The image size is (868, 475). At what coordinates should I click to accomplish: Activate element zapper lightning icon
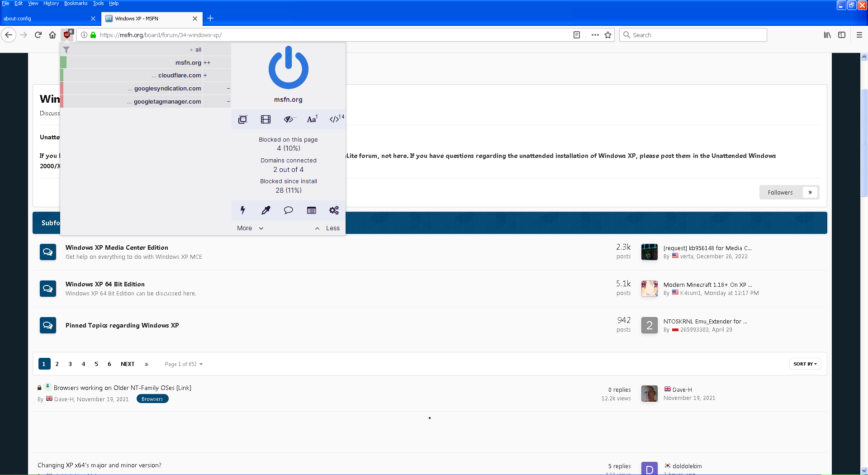[243, 210]
